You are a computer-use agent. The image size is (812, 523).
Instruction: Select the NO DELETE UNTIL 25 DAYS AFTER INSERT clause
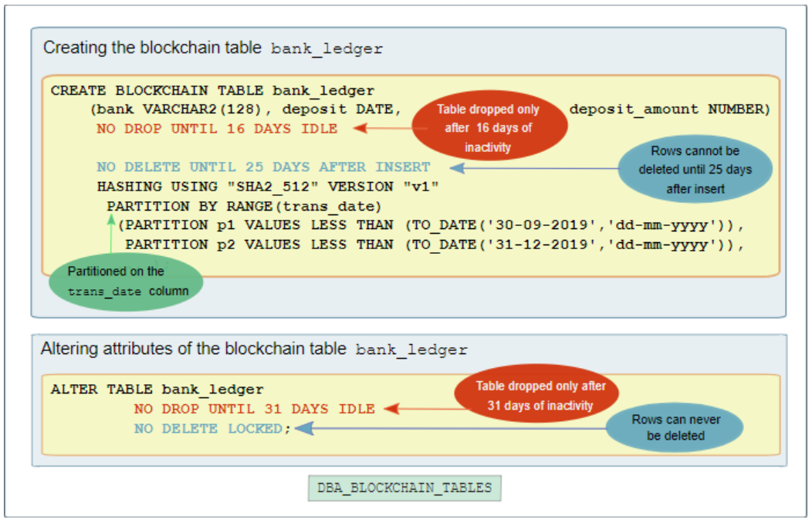(x=262, y=167)
